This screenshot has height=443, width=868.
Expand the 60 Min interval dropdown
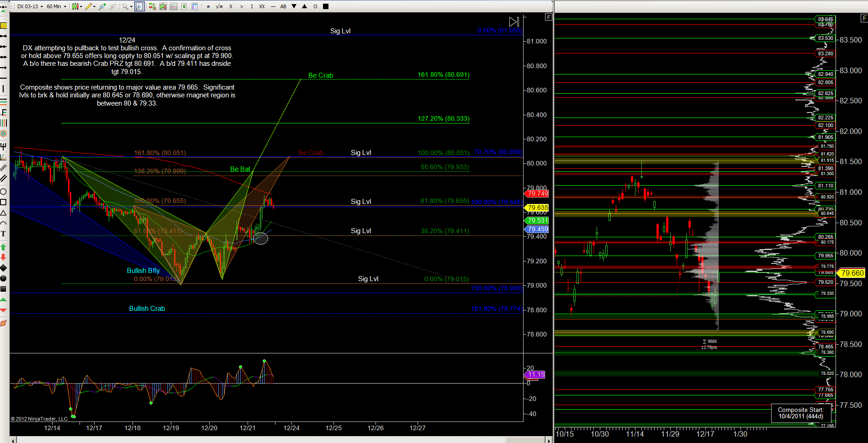(56, 6)
